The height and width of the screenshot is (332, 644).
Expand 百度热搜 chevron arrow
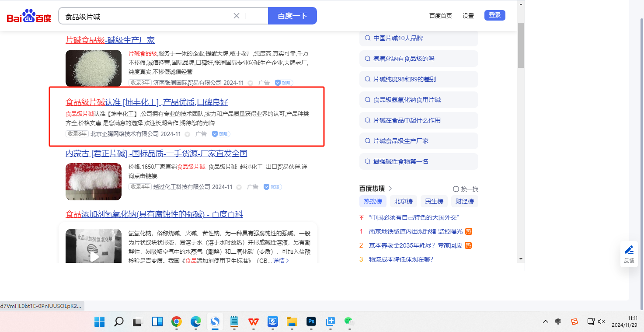point(390,189)
